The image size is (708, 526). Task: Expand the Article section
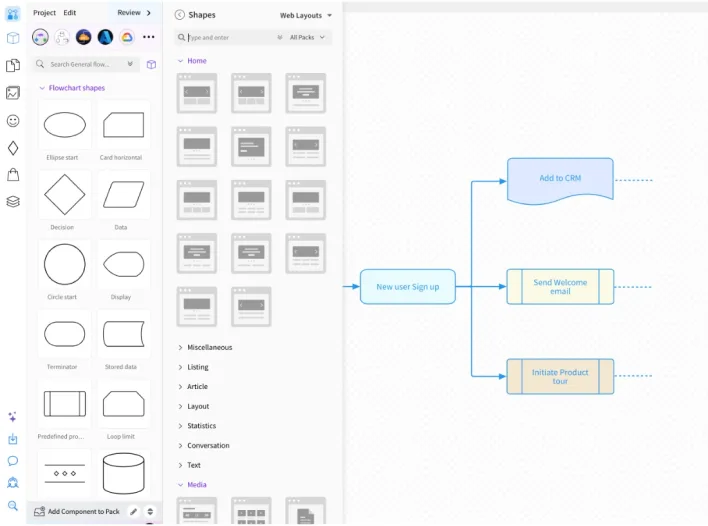click(193, 386)
